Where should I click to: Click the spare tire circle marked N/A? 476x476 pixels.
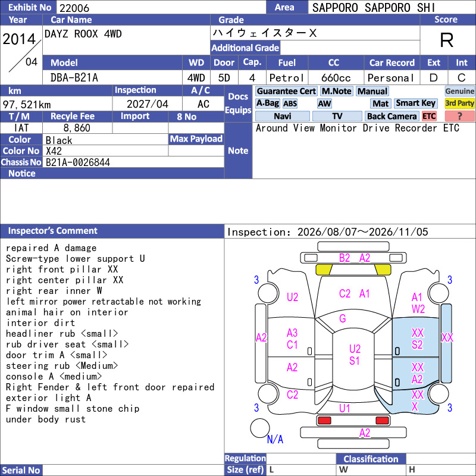(x=260, y=428)
